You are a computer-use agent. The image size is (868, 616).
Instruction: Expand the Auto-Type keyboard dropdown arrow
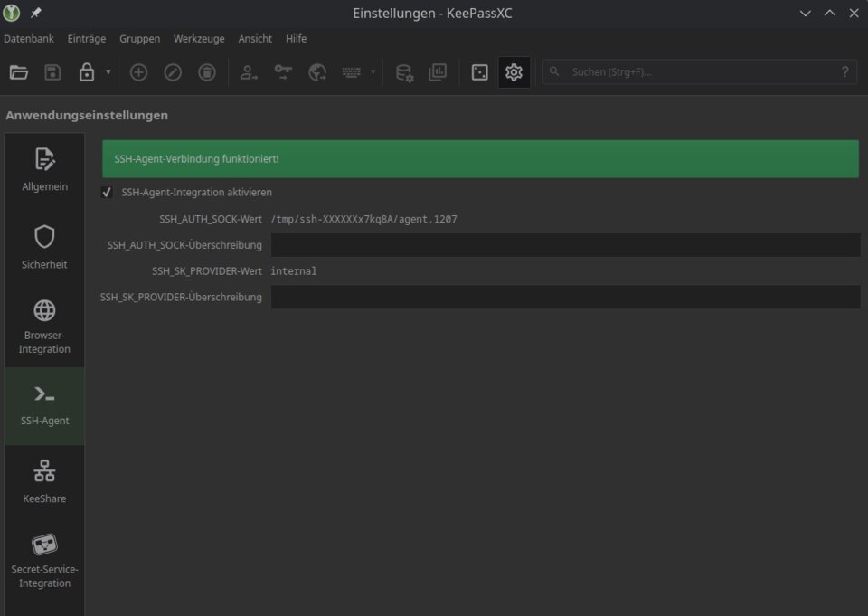[x=373, y=72]
